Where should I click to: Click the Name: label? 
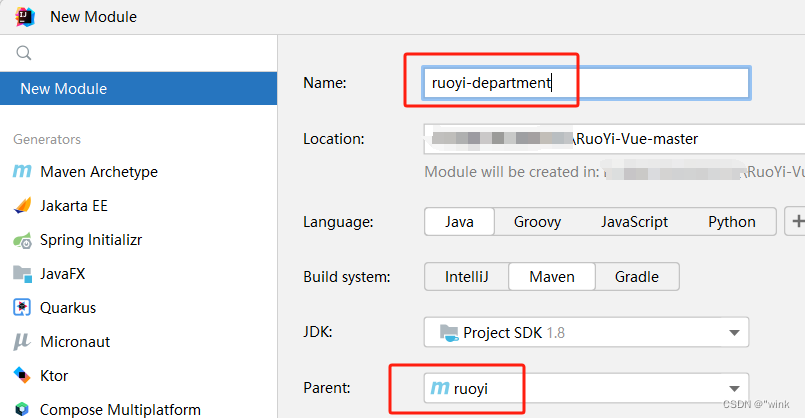324,83
